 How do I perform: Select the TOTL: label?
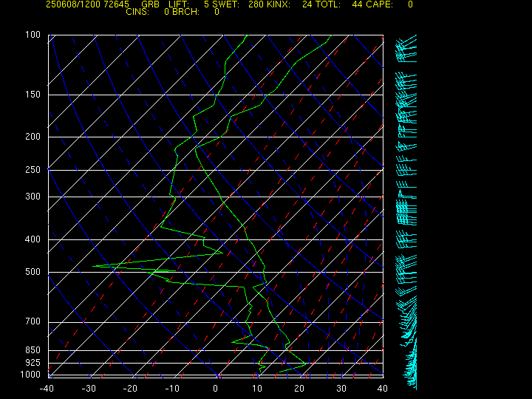click(328, 4)
